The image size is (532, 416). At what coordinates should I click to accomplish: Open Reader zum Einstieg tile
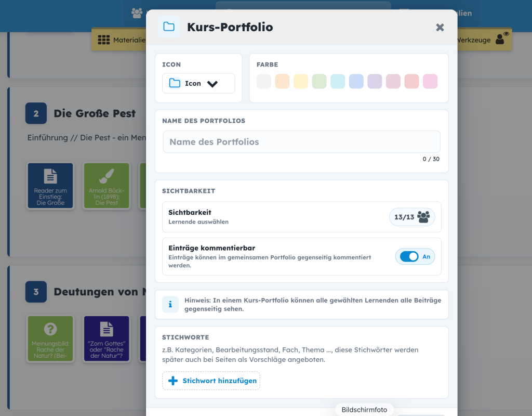coord(50,186)
